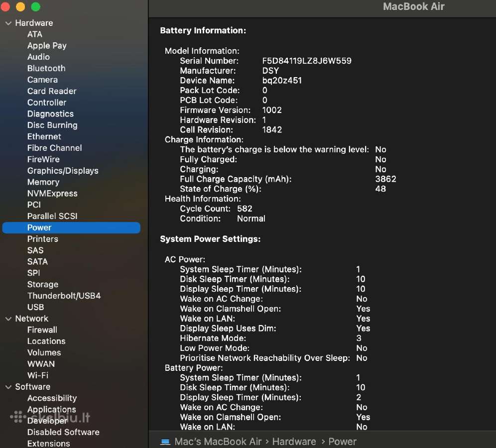Click Hardware in the path bar
Image resolution: width=496 pixels, height=448 pixels.
pos(294,442)
